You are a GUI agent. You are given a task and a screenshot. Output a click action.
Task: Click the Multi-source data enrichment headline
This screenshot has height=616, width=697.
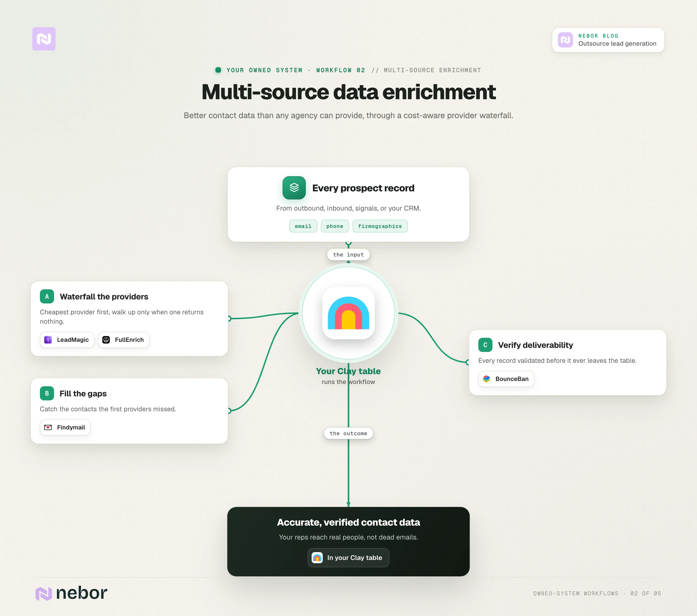tap(349, 92)
